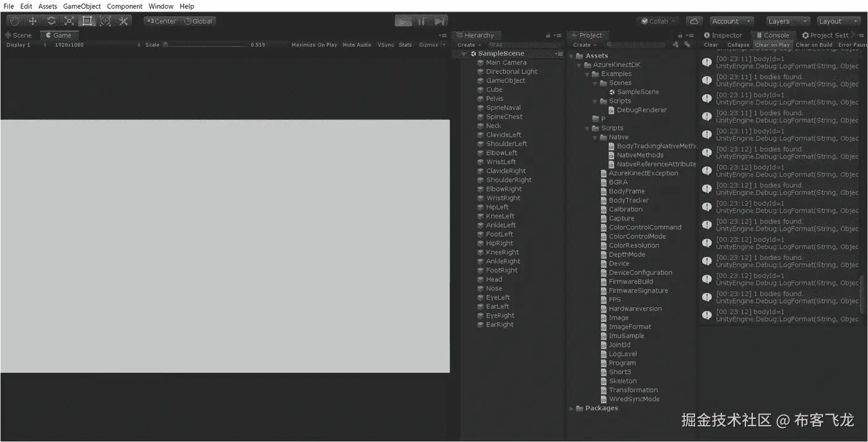Open the Hierarchy panel options menu
This screenshot has width=868, height=442.
pyautogui.click(x=559, y=35)
